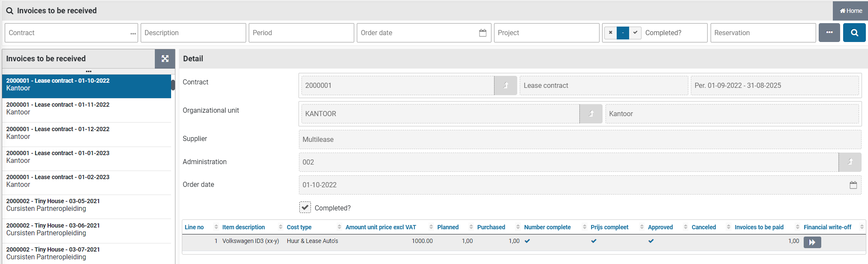The height and width of the screenshot is (264, 868).
Task: Expand the Invoices to be received panel
Action: (165, 59)
